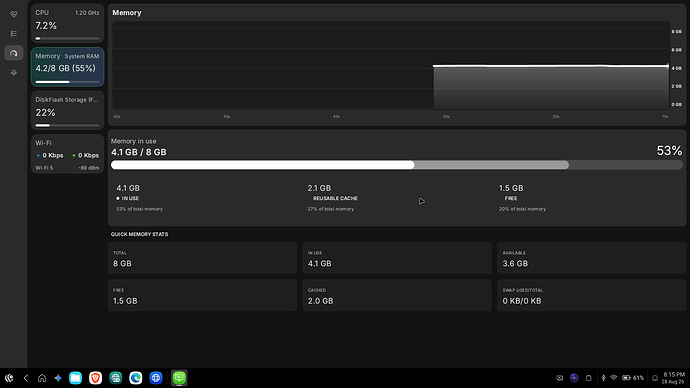Click the Wi-Fi tray icon
Screen dimensions: 690x388
614,378
